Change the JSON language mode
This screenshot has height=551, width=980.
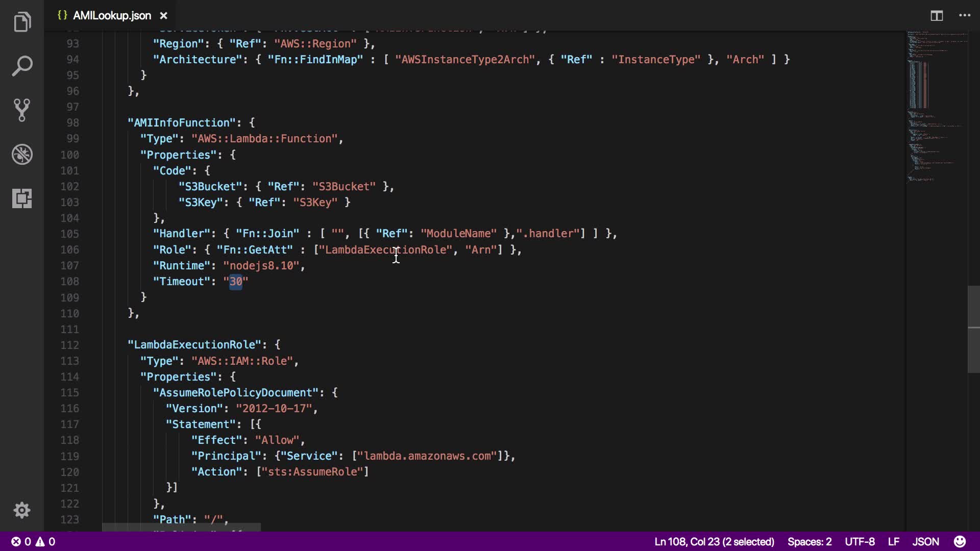tap(925, 541)
